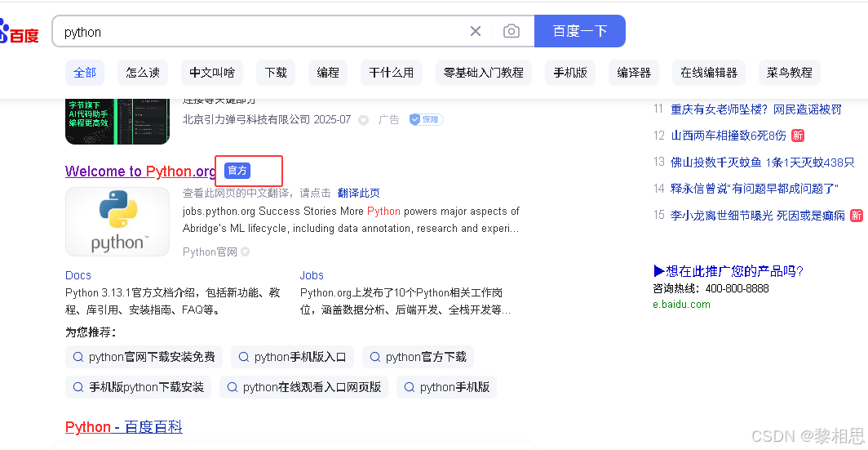This screenshot has width=868, height=450.
Task: Click suggestion 手机版python下载安装
Action: (x=139, y=387)
